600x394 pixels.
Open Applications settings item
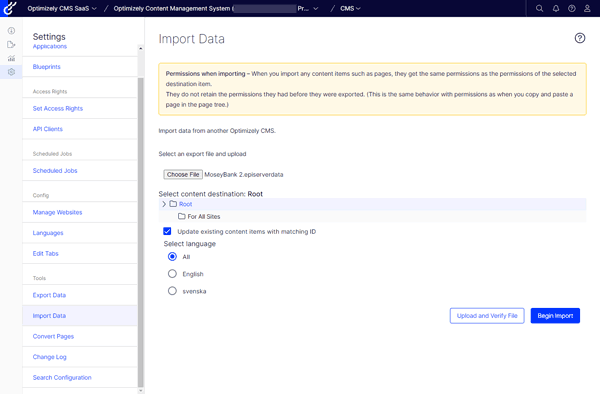(50, 46)
